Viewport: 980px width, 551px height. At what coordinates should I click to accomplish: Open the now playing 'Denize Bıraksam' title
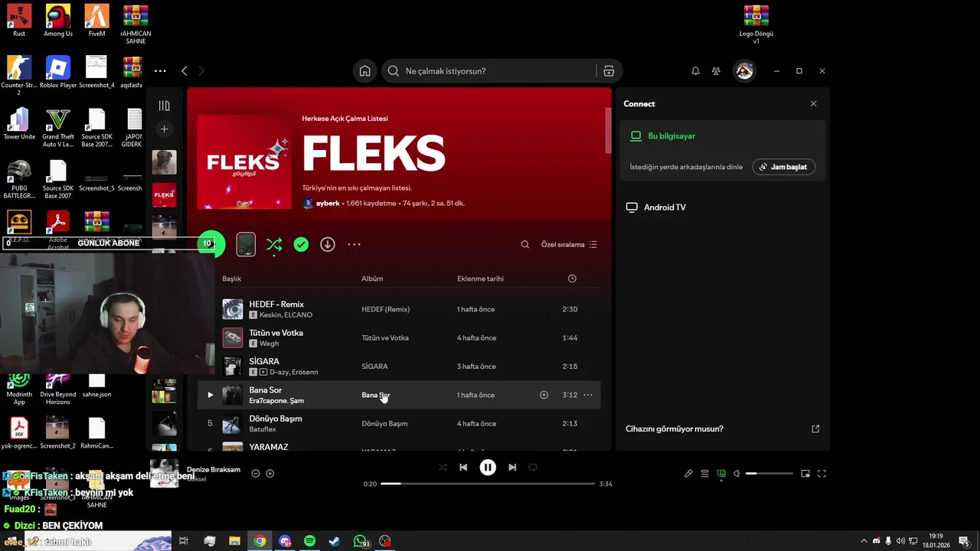click(214, 470)
